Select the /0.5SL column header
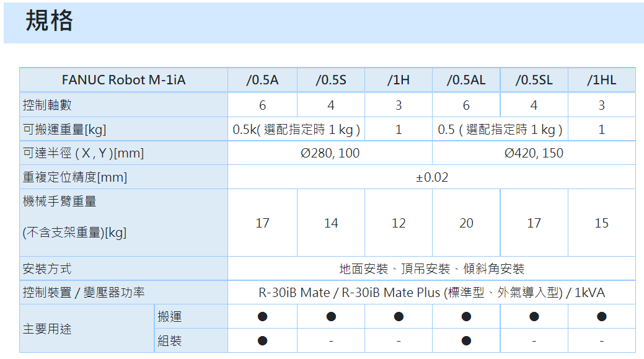The image size is (644, 359). point(534,80)
